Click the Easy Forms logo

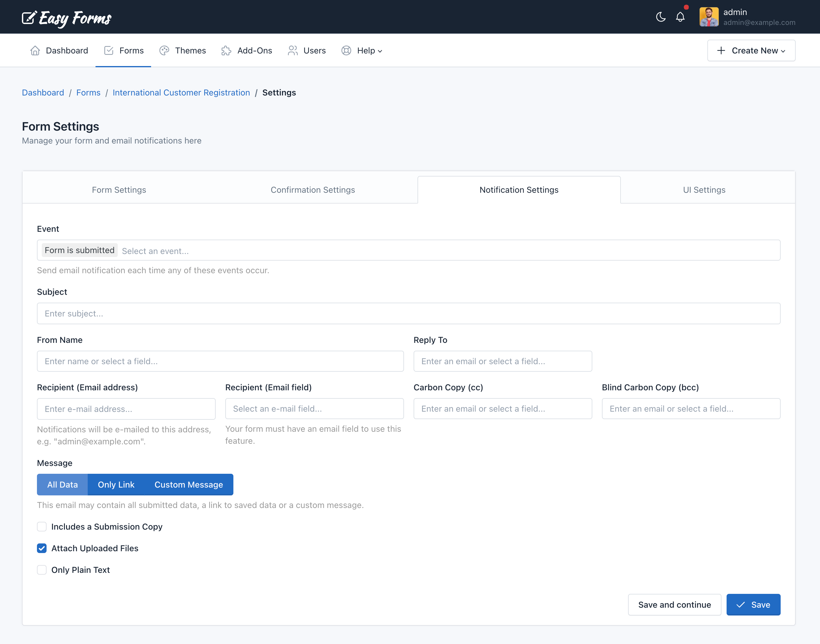[66, 17]
